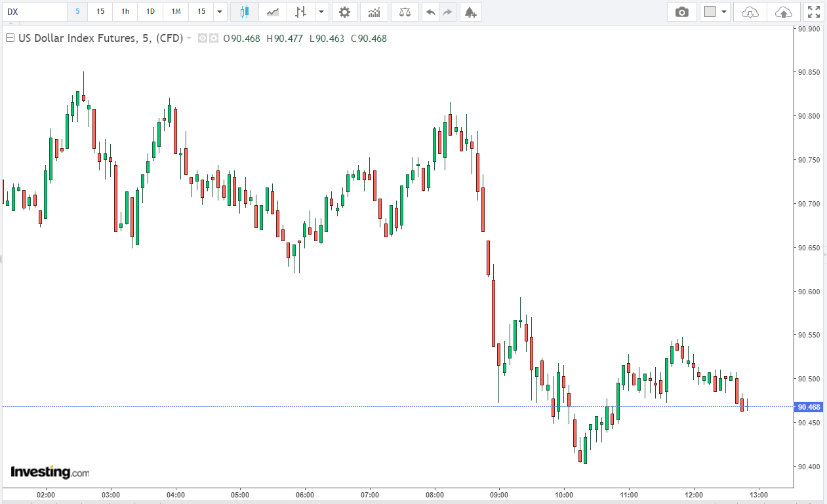Screen dimensions: 827x504
Task: Click the DX symbol search field
Action: 33,12
